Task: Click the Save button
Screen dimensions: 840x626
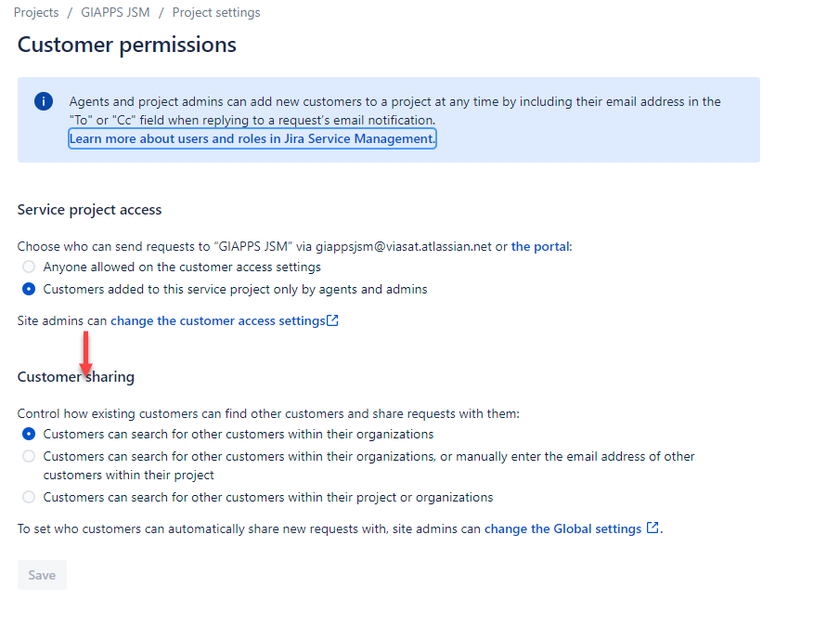Action: (42, 575)
